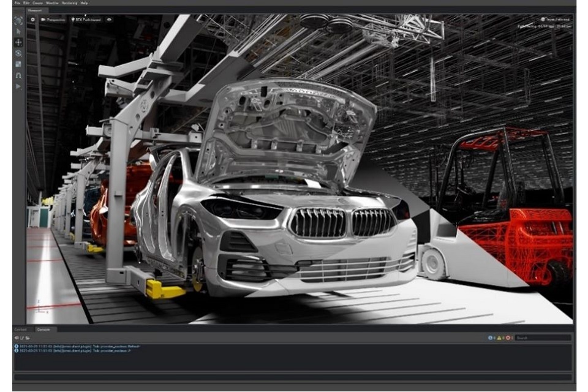Open the File menu
The image size is (588, 392).
[x=17, y=3]
